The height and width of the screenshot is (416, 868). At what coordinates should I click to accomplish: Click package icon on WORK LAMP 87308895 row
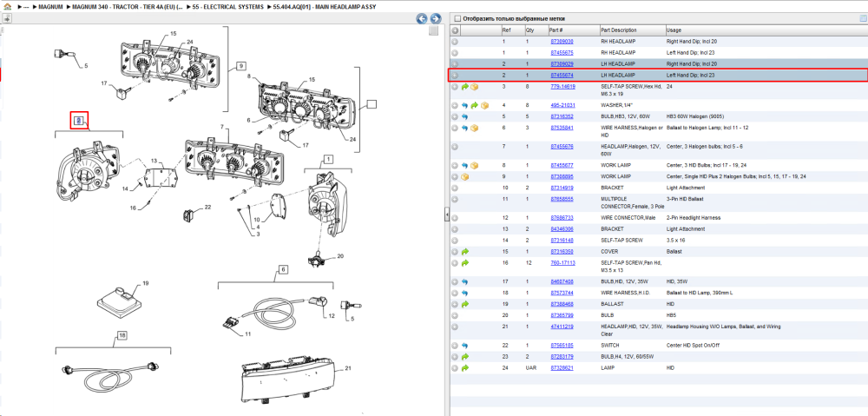pyautogui.click(x=465, y=176)
